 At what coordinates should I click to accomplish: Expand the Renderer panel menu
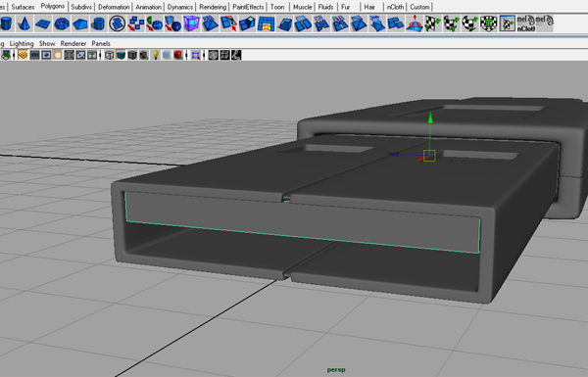73,43
